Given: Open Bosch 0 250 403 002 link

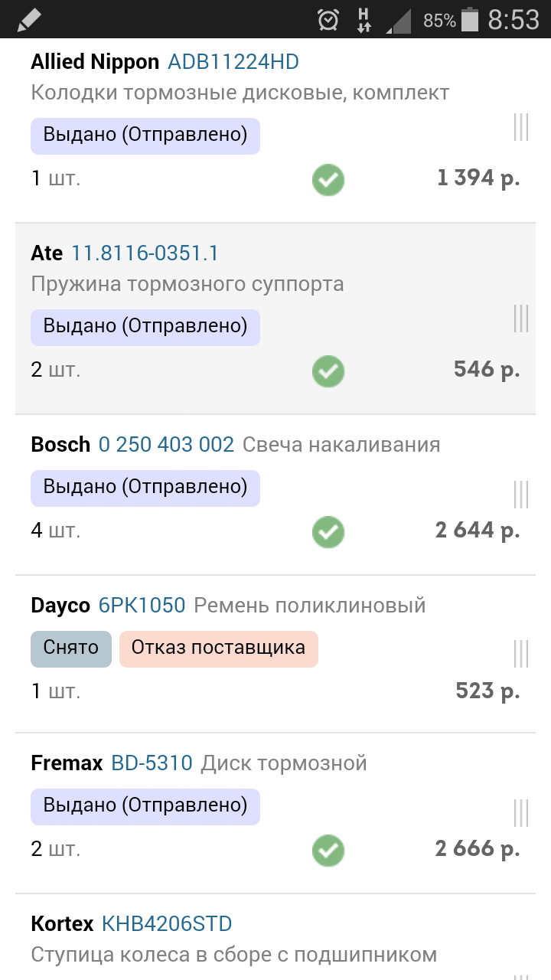Looking at the screenshot, I should [166, 445].
